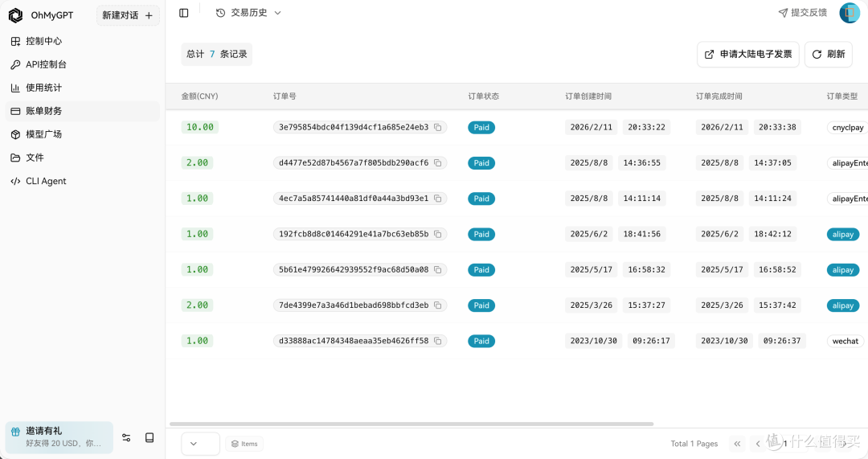The image size is (868, 459).
Task: Click the 2.00 amount on 2025/3/26 row
Action: pyautogui.click(x=197, y=305)
